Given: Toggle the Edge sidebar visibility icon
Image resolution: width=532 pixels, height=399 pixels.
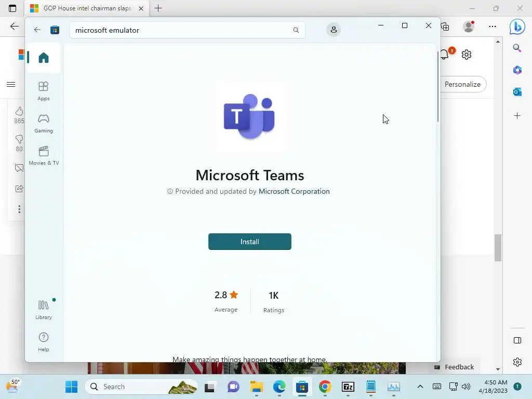Looking at the screenshot, I should coord(517,340).
